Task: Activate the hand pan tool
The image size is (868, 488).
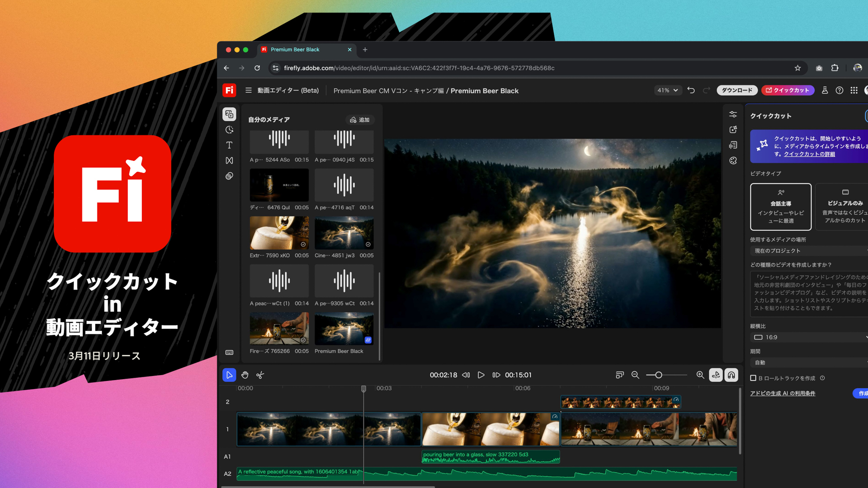Action: tap(245, 375)
